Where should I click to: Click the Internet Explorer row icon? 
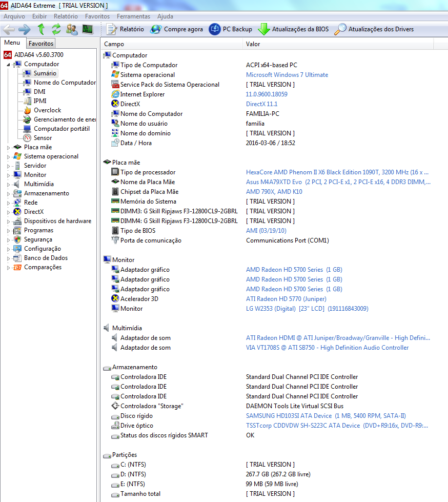pos(115,94)
